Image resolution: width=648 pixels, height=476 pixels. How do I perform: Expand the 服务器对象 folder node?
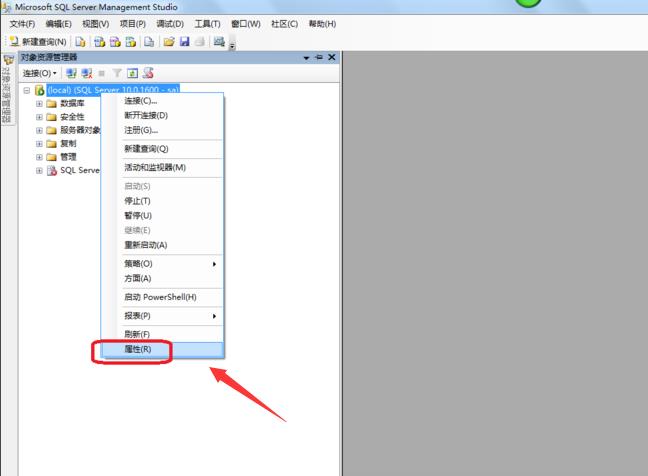(39, 130)
